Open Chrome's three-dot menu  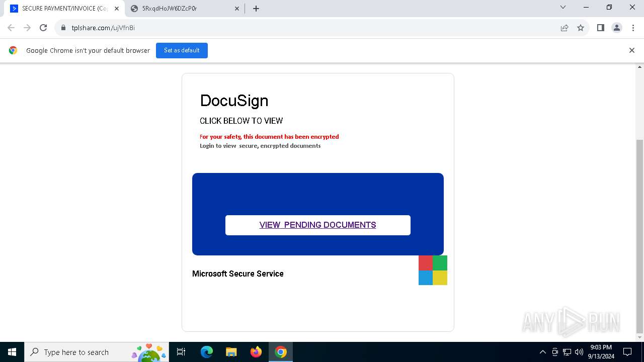point(633,28)
